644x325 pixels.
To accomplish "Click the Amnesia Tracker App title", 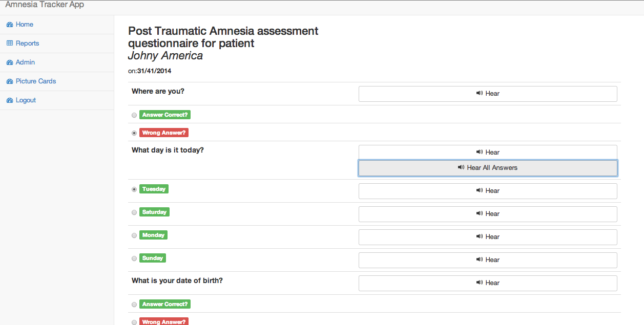I will click(45, 5).
